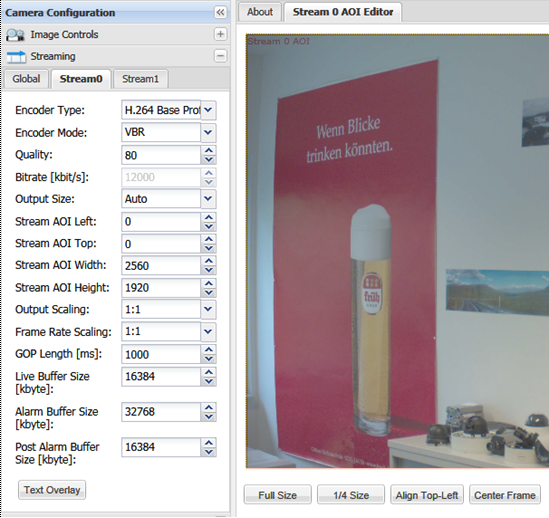549x518 pixels.
Task: Open the Output Size dropdown
Action: 208,199
